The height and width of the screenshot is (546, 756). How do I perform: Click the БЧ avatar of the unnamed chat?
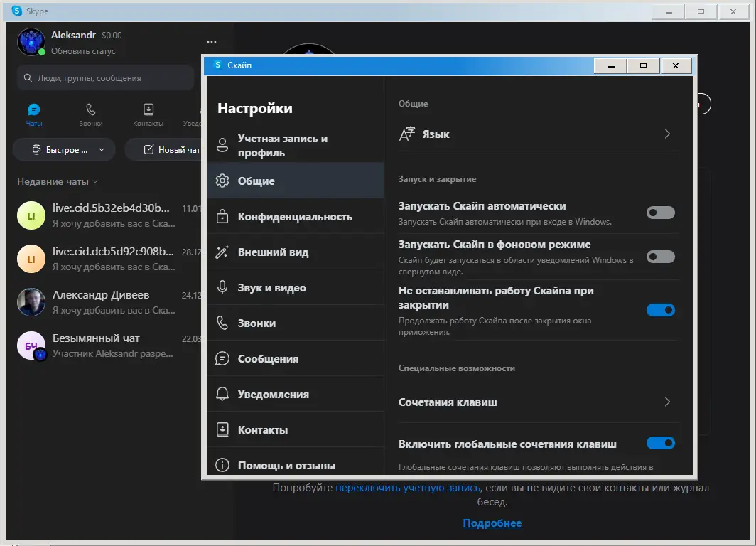(31, 346)
